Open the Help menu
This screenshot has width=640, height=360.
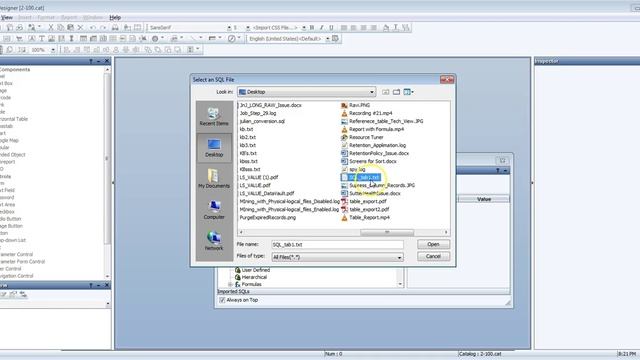tap(115, 18)
